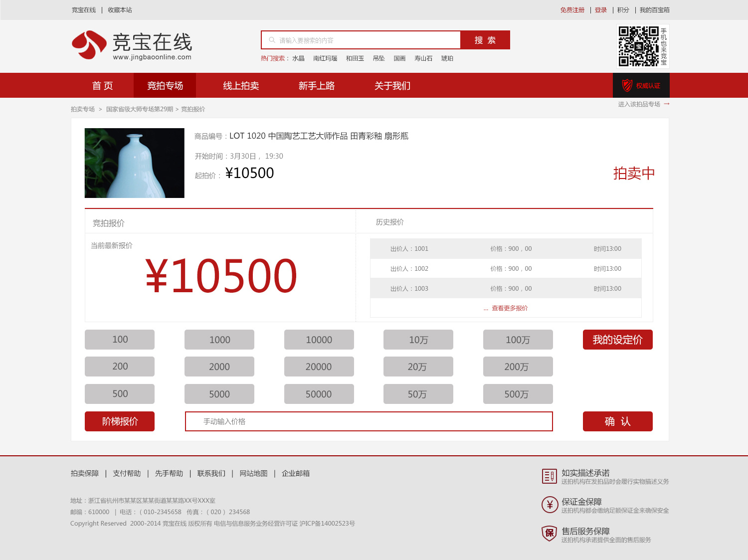Image resolution: width=748 pixels, height=560 pixels.
Task: Click the 保证金保障 currency icon
Action: (x=550, y=506)
